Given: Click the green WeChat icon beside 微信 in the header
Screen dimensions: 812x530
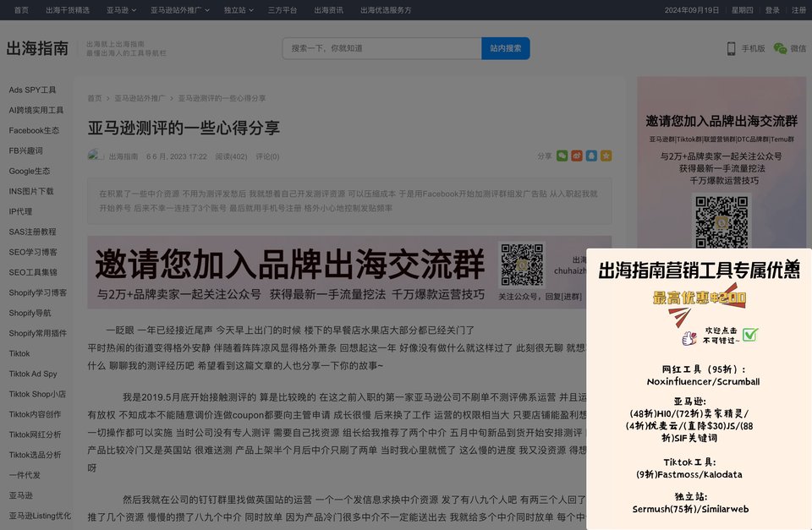Looking at the screenshot, I should (780, 48).
